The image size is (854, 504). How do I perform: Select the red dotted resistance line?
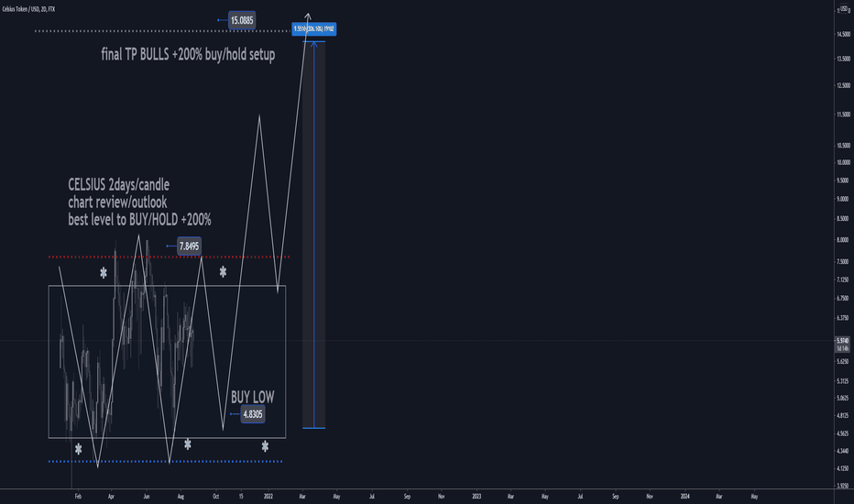[169, 257]
